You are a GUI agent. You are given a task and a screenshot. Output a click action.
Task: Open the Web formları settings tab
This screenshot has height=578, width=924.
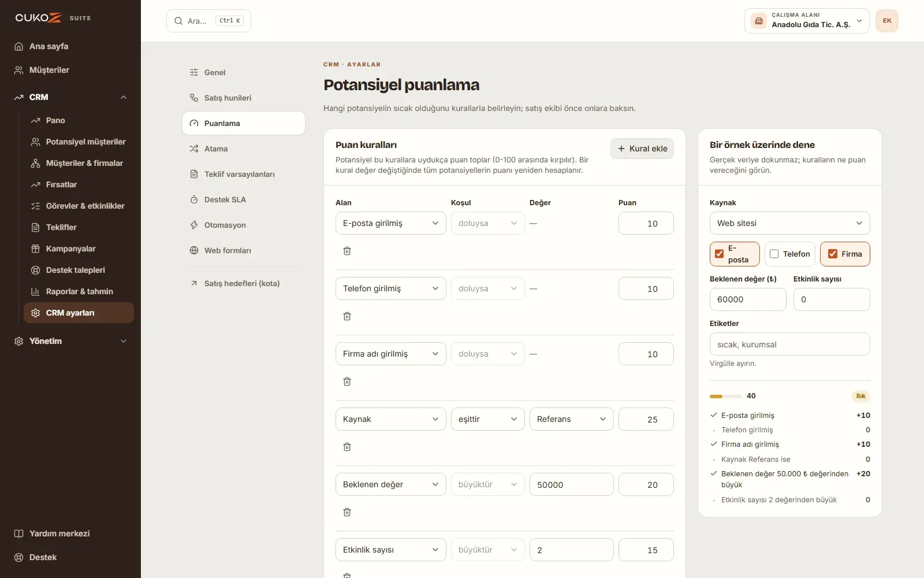pos(244,250)
